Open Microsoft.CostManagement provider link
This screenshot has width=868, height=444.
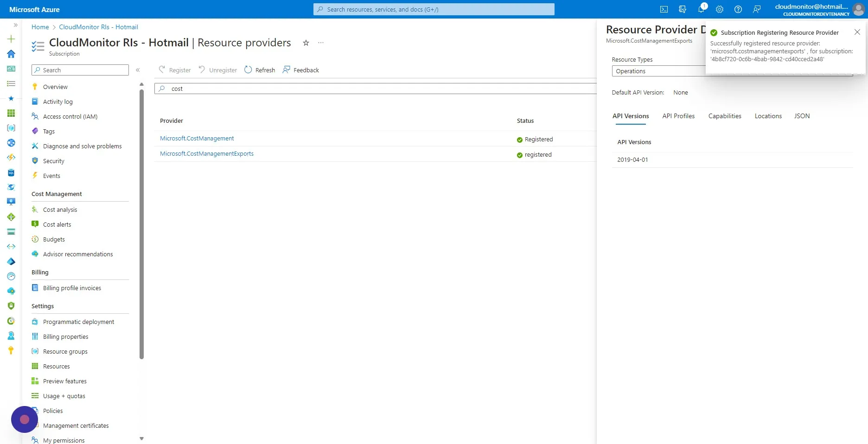click(x=197, y=139)
